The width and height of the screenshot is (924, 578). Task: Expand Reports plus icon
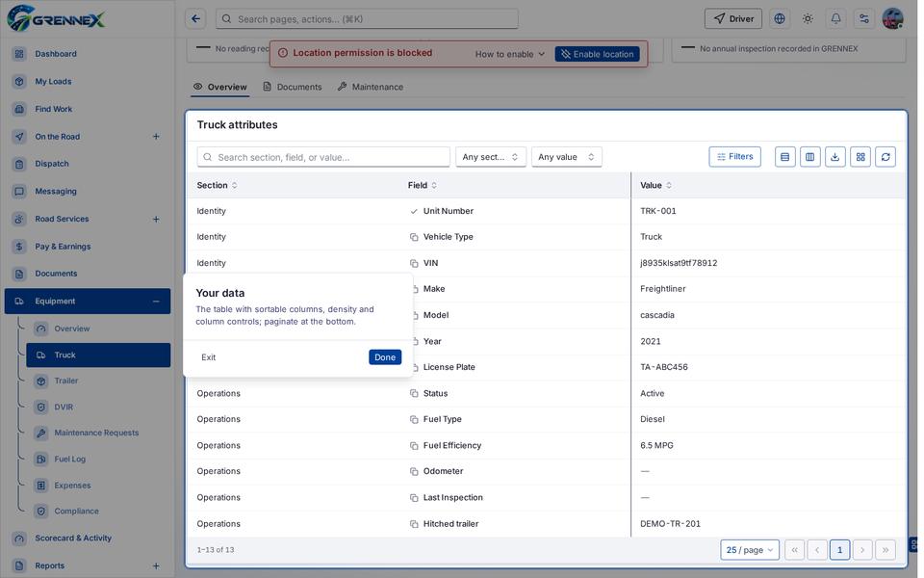point(156,566)
